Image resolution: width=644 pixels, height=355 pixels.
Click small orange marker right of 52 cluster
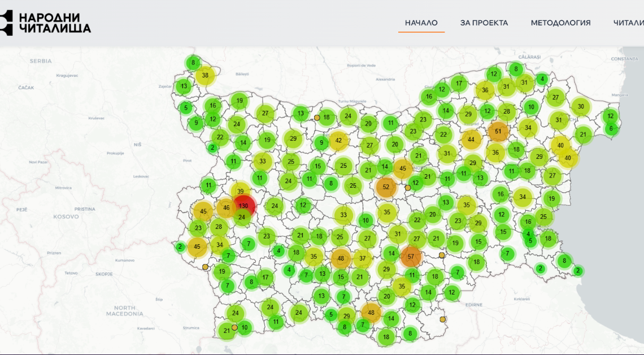(408, 188)
